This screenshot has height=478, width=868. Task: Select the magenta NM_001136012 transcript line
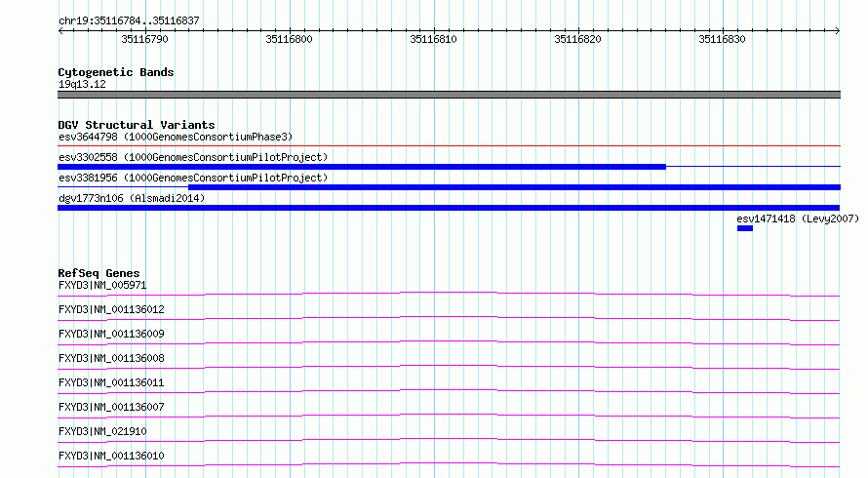tap(449, 318)
